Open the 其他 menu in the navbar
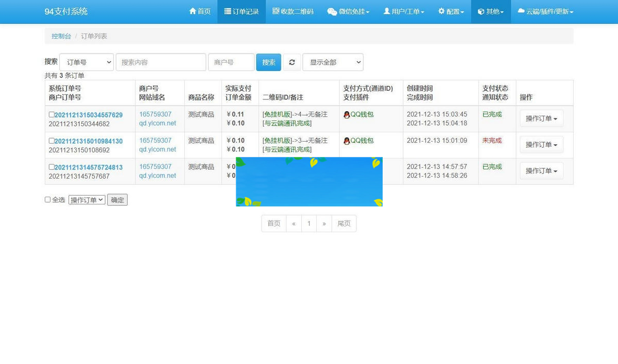Image resolution: width=618 pixels, height=364 pixels. coord(490,11)
